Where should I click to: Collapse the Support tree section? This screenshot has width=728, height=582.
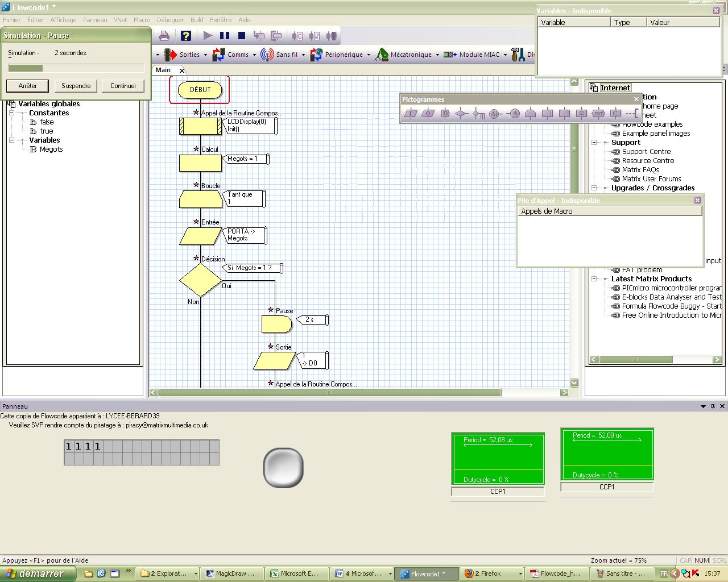pyautogui.click(x=594, y=143)
